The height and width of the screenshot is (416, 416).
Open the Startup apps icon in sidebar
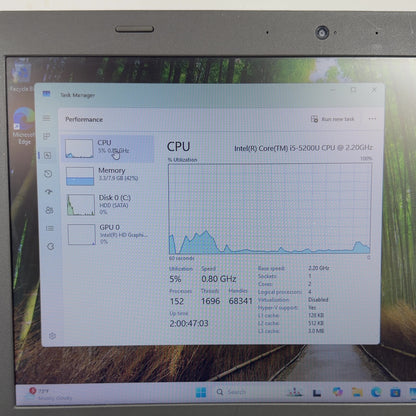tap(49, 192)
